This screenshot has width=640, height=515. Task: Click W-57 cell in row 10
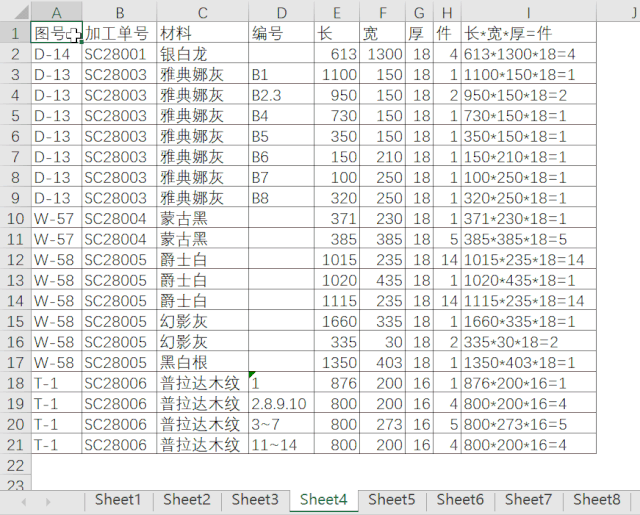coord(56,218)
